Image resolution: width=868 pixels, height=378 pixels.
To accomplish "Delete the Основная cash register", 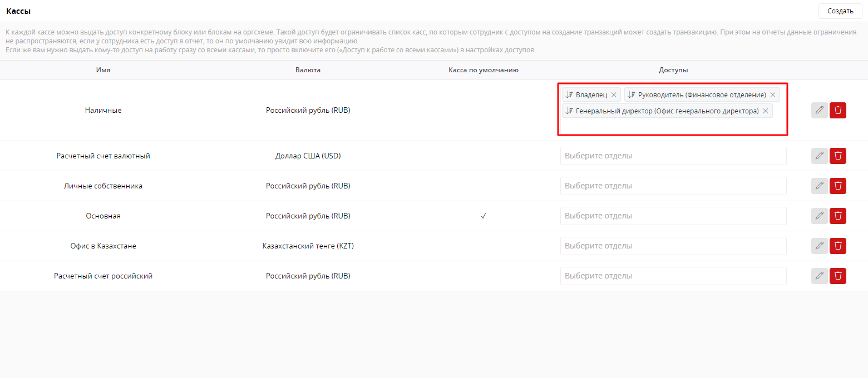I will click(837, 216).
